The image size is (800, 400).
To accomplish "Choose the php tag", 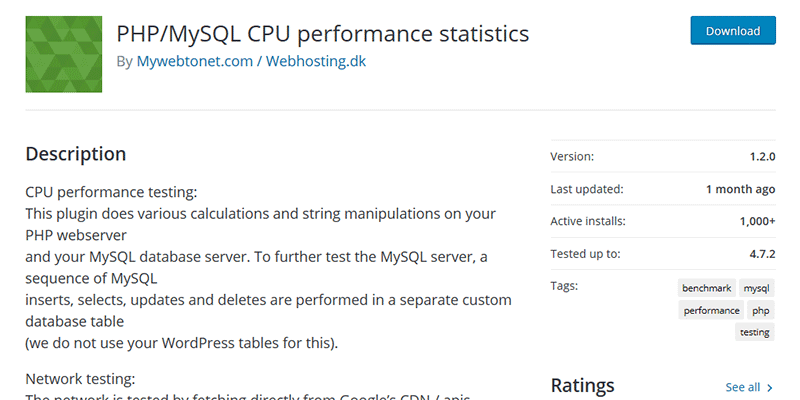I will [x=762, y=310].
